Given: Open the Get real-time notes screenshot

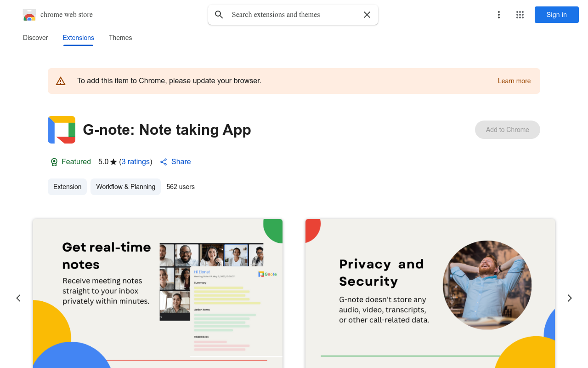Looking at the screenshot, I should coord(158,293).
